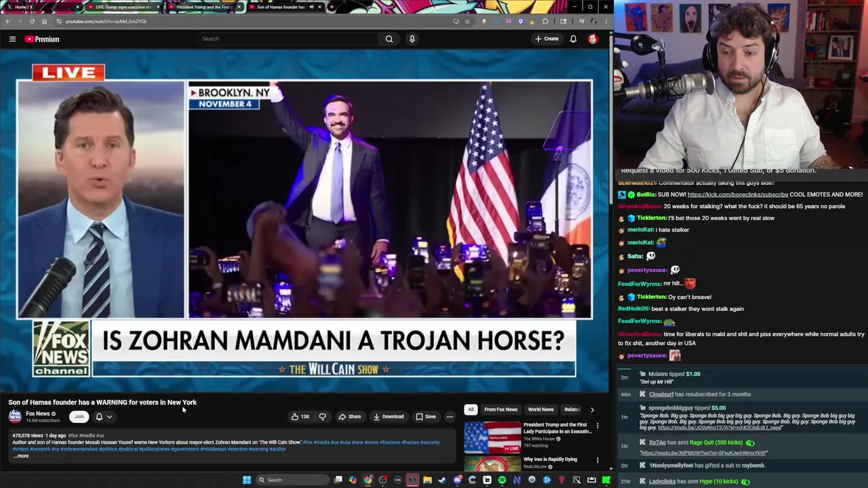This screenshot has height=488, width=868.
Task: Open options for Why Iran is Rapidly Dying
Action: [x=597, y=460]
